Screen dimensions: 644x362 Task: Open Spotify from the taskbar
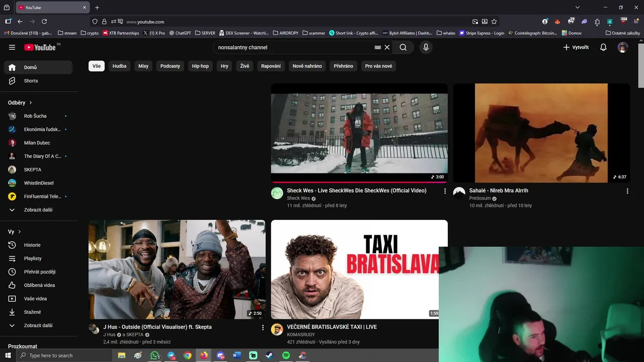pyautogui.click(x=286, y=355)
